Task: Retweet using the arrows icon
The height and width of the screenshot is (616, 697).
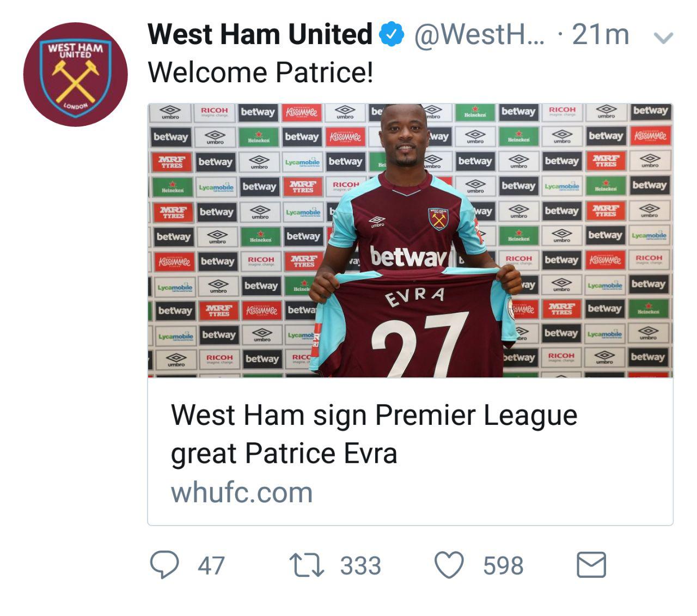Action: tap(306, 565)
